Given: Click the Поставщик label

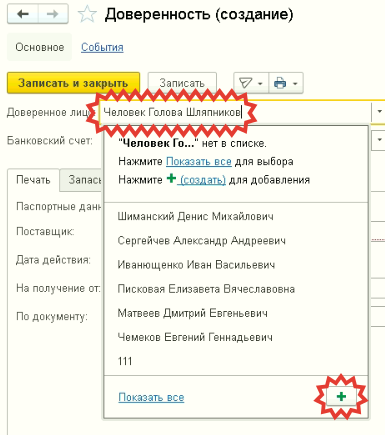Looking at the screenshot, I should tap(45, 231).
